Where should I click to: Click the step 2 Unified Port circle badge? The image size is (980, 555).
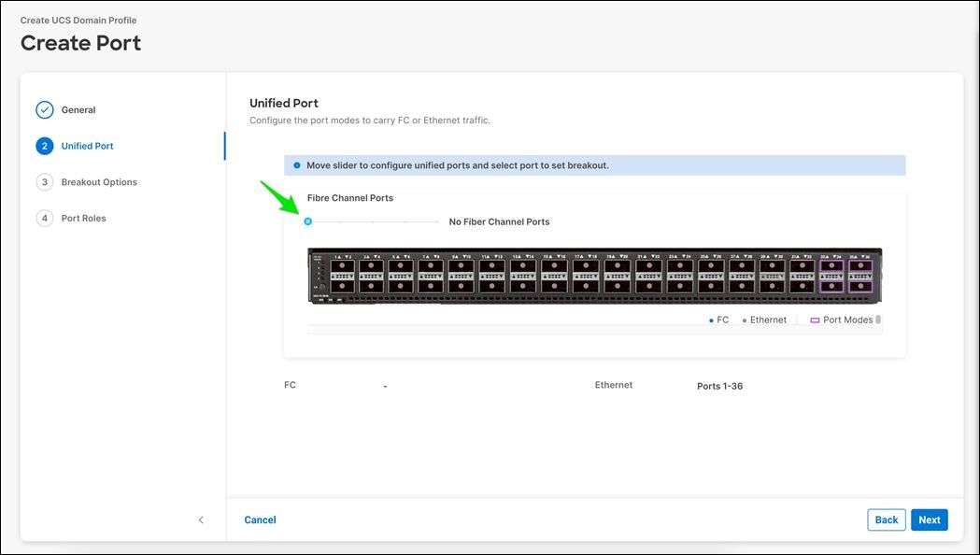tap(44, 146)
